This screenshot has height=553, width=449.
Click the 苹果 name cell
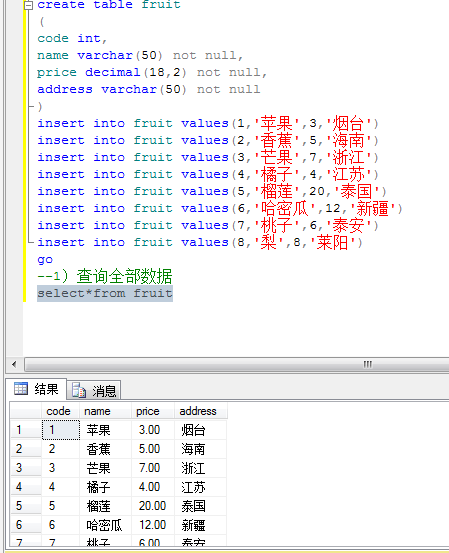[105, 430]
